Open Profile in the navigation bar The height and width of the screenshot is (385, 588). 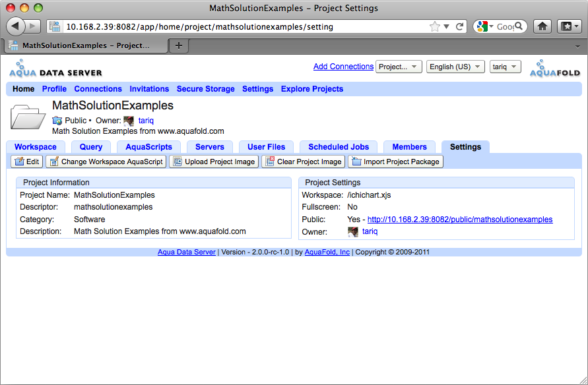[x=54, y=89]
